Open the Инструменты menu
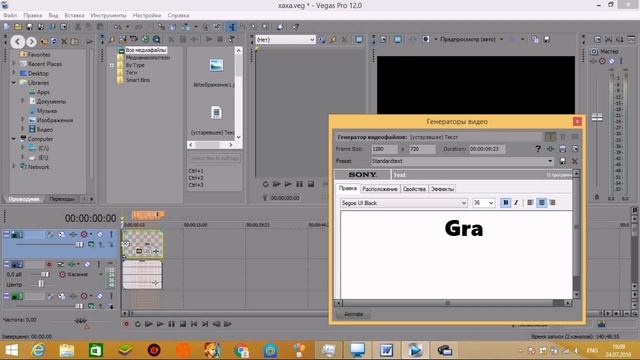This screenshot has height=360, width=640. pyautogui.click(x=109, y=15)
